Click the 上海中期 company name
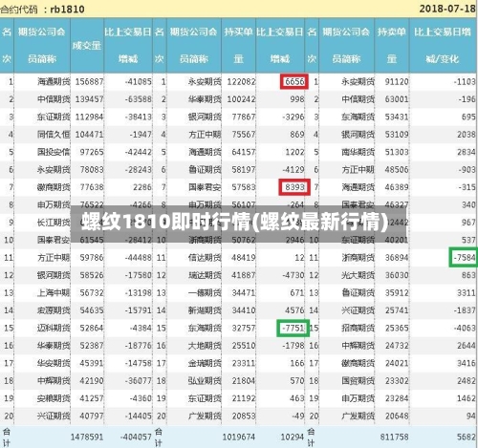The height and width of the screenshot is (448, 478). point(54,292)
